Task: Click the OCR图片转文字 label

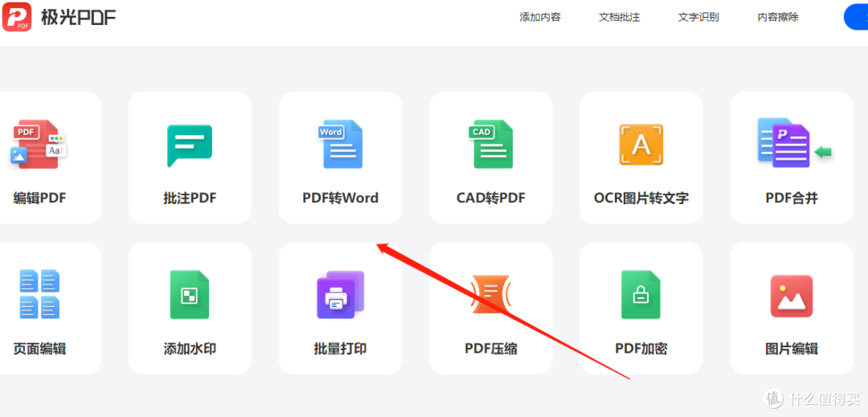Action: pyautogui.click(x=641, y=198)
